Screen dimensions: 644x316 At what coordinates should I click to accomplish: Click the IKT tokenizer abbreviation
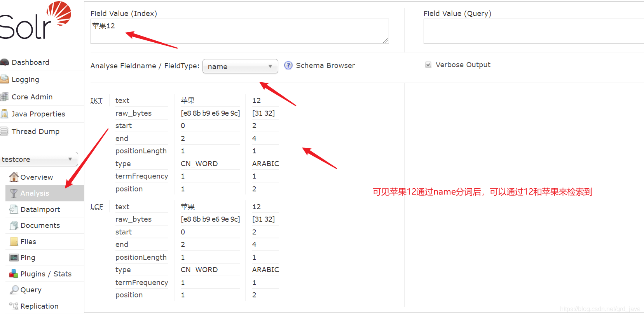coord(96,101)
